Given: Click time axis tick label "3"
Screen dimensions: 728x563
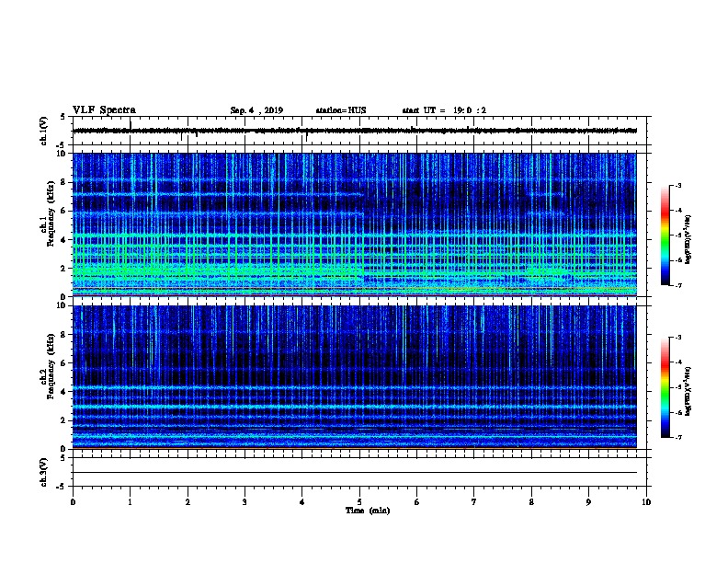Looking at the screenshot, I should (x=245, y=502).
